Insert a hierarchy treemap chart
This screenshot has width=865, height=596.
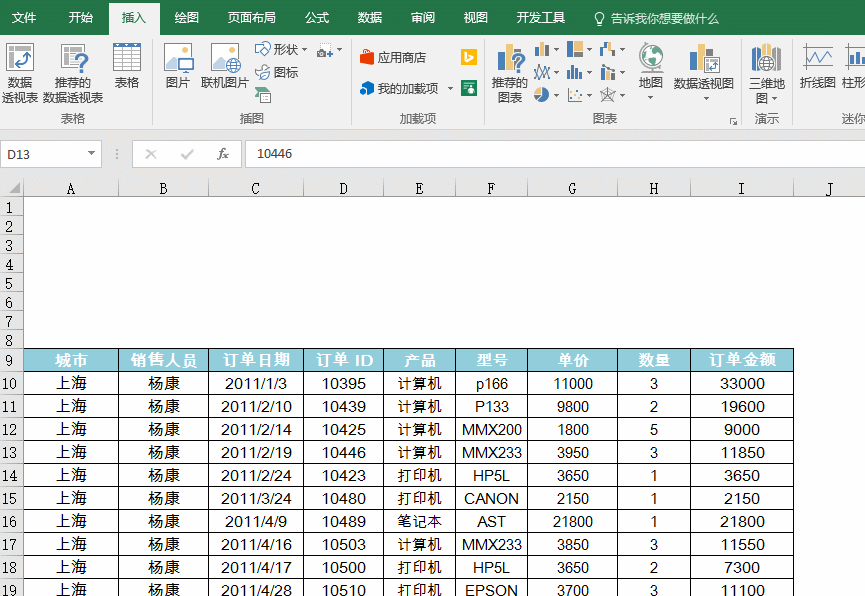point(575,49)
